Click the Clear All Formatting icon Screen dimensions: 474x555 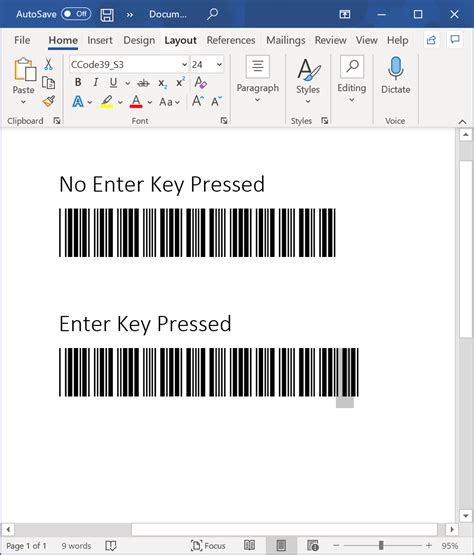[x=201, y=82]
